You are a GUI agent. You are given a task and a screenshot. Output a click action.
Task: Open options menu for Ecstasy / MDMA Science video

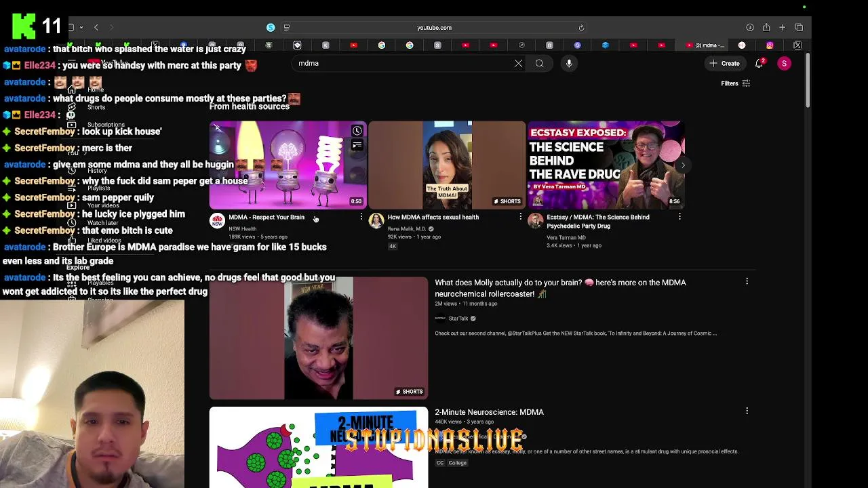679,217
